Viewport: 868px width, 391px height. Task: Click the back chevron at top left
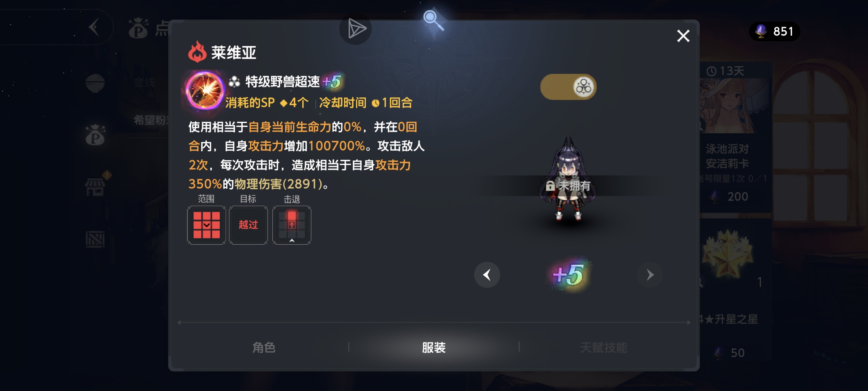(x=94, y=27)
